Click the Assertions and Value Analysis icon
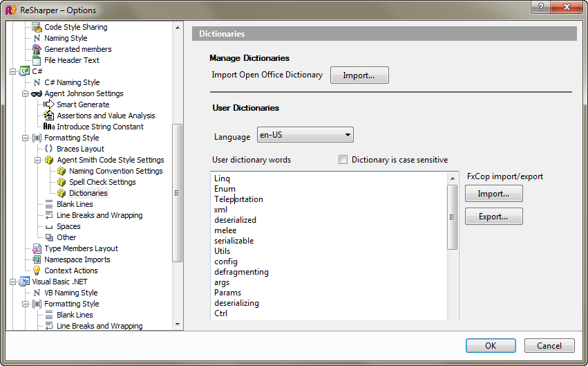This screenshot has width=588, height=366. tap(49, 116)
